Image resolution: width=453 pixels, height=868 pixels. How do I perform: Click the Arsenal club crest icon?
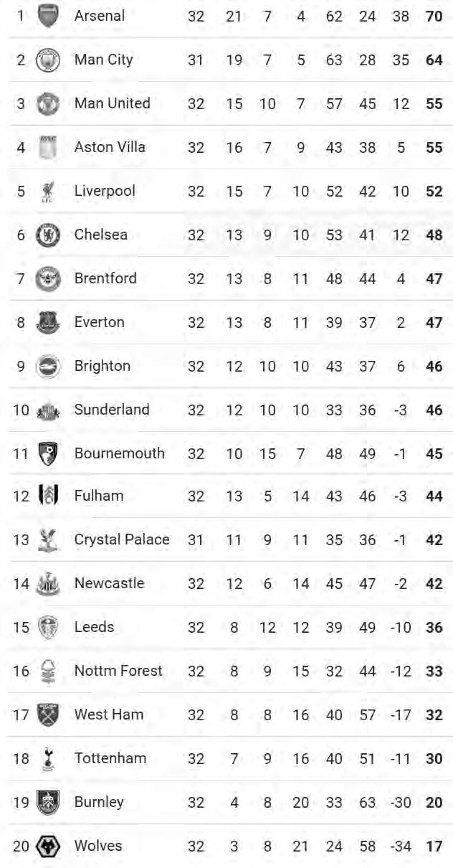pyautogui.click(x=48, y=16)
